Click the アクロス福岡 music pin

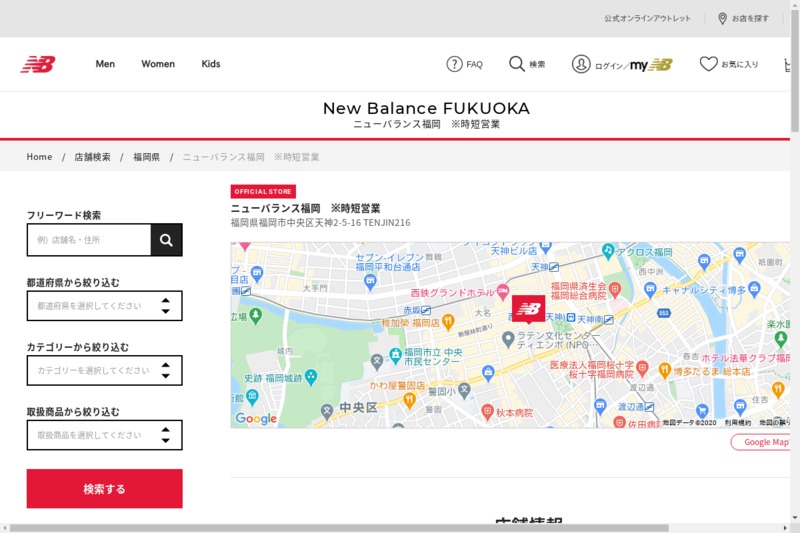click(x=607, y=250)
